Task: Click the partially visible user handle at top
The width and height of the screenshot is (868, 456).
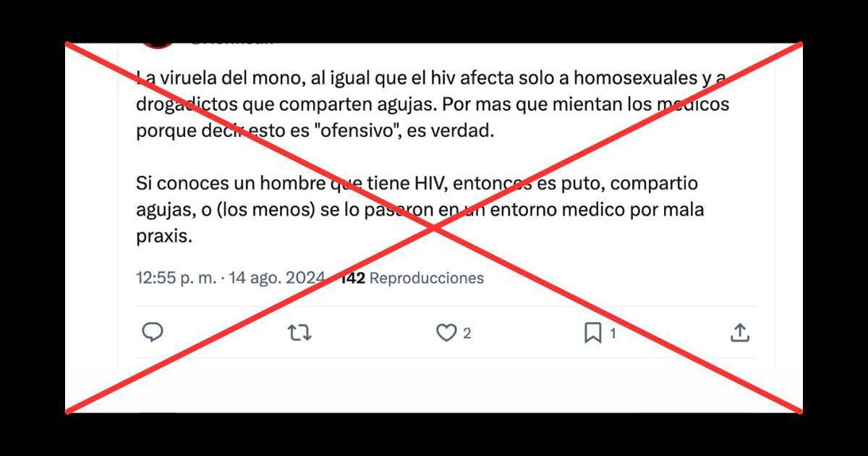Action: (232, 43)
